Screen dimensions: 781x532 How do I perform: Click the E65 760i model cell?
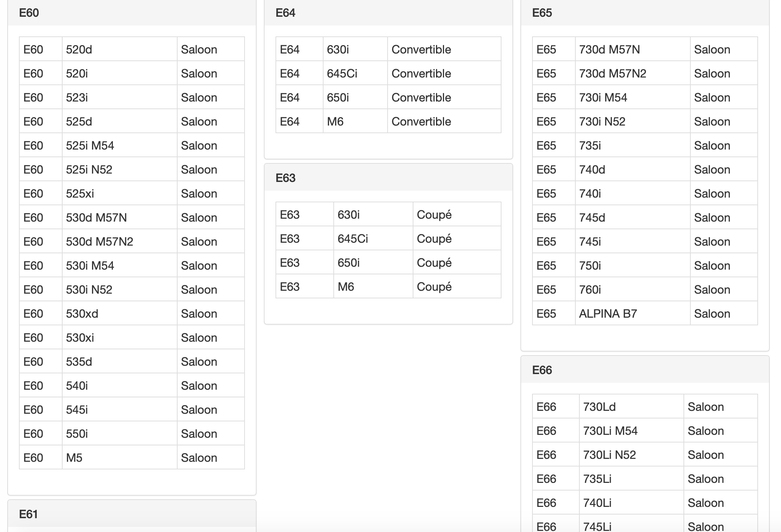click(633, 289)
